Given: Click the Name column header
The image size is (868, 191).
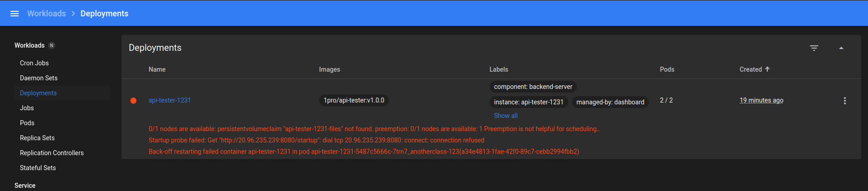Looking at the screenshot, I should pos(157,69).
